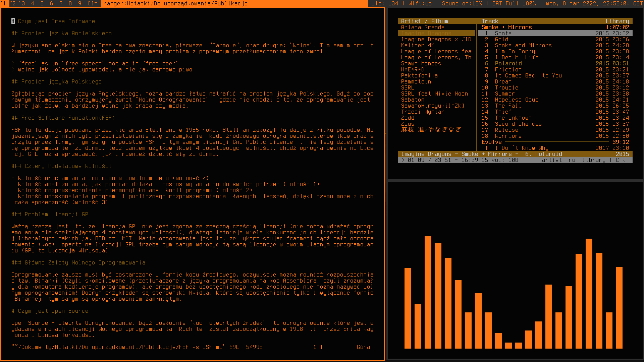Click 'artist from library' play mode indicator
Image resolution: width=644 pixels, height=362 pixels.
(x=573, y=160)
